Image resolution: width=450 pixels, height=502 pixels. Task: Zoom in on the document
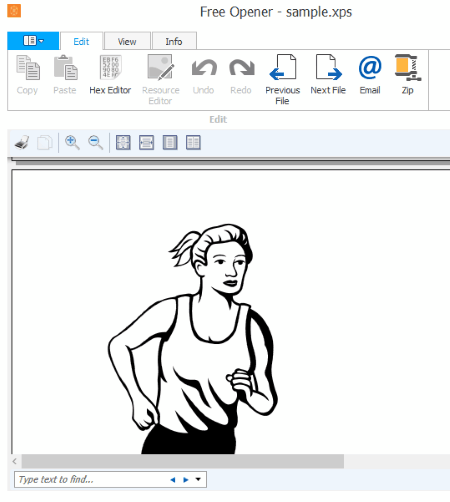(x=72, y=143)
